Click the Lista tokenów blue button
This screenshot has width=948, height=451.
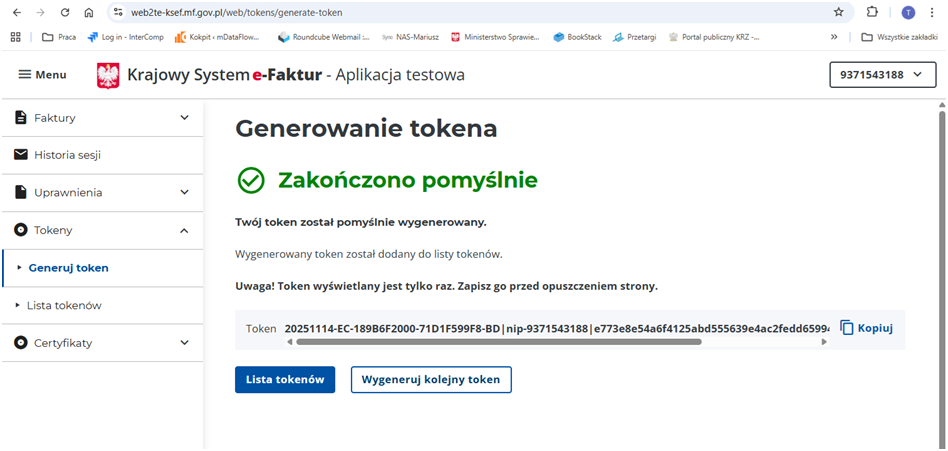coord(285,380)
